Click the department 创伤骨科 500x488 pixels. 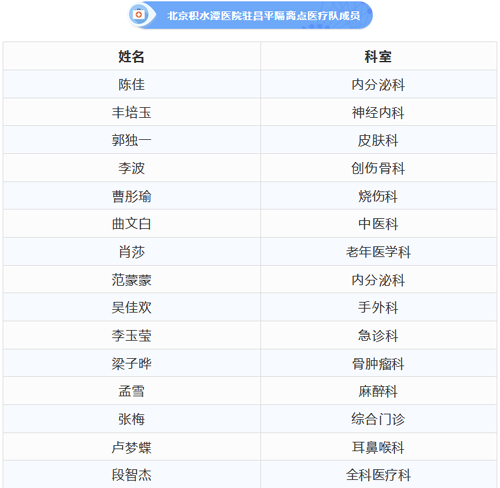pyautogui.click(x=378, y=168)
